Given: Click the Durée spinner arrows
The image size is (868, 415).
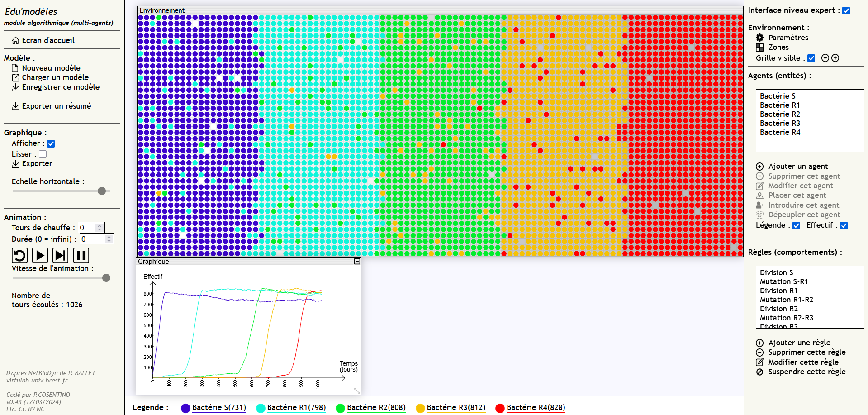Looking at the screenshot, I should (x=109, y=239).
